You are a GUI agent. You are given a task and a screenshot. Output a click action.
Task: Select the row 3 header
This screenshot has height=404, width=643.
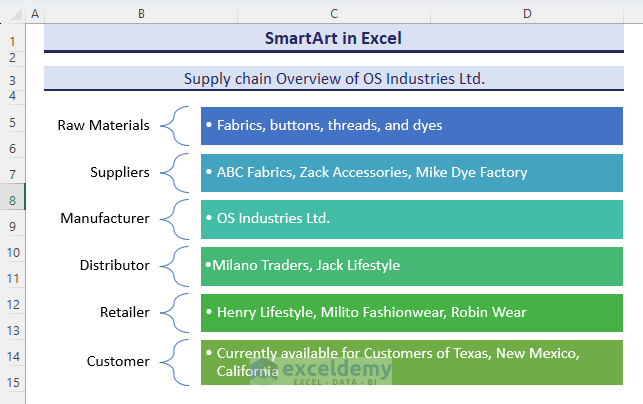click(x=12, y=80)
